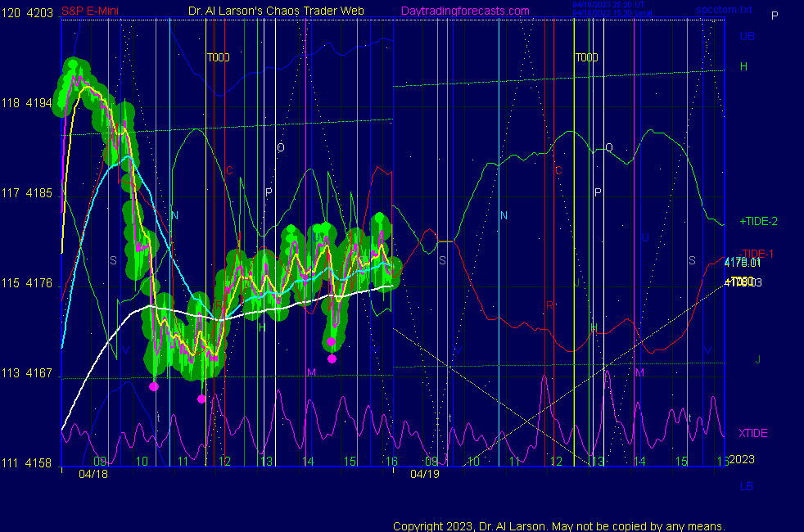
Task: Click the spcctom.txt file label
Action: 724,10
